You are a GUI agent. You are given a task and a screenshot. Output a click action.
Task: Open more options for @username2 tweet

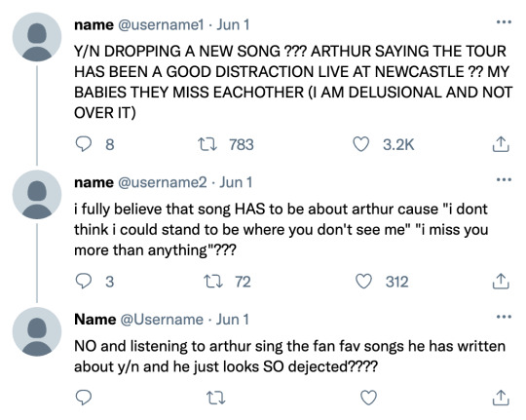[504, 179]
